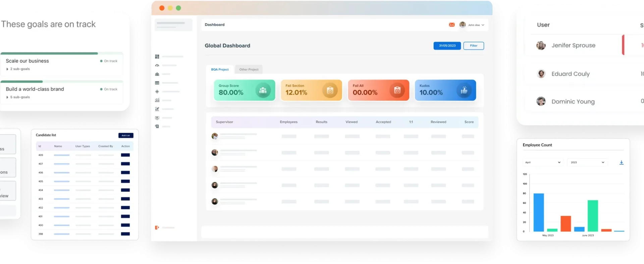Click the monitor presentation sidebar icon
Screen dimensions: 644x264
[x=157, y=118]
